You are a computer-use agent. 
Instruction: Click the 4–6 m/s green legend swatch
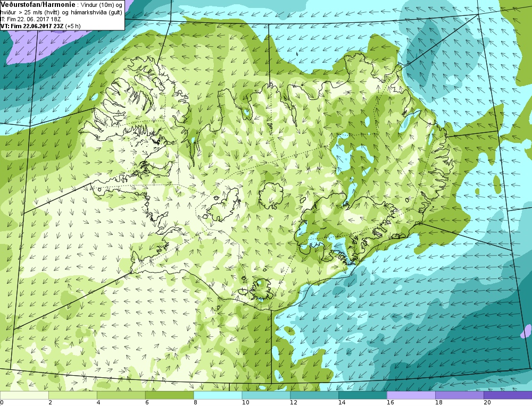[121, 395]
